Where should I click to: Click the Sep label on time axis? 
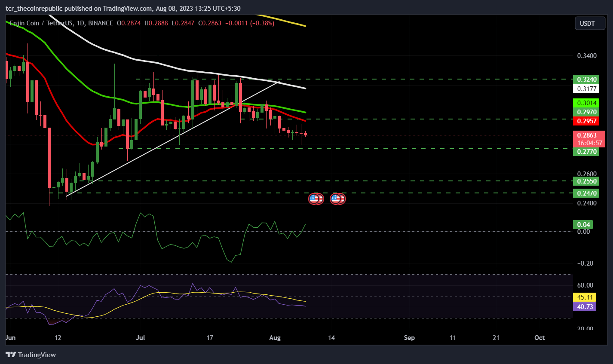click(409, 338)
